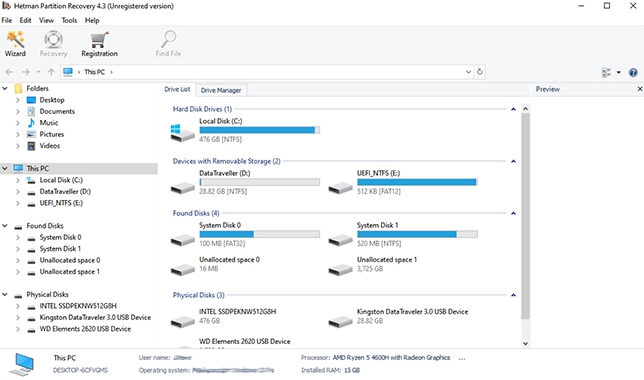Select Unallocated space 1 in tree
644x380 pixels.
(x=69, y=272)
